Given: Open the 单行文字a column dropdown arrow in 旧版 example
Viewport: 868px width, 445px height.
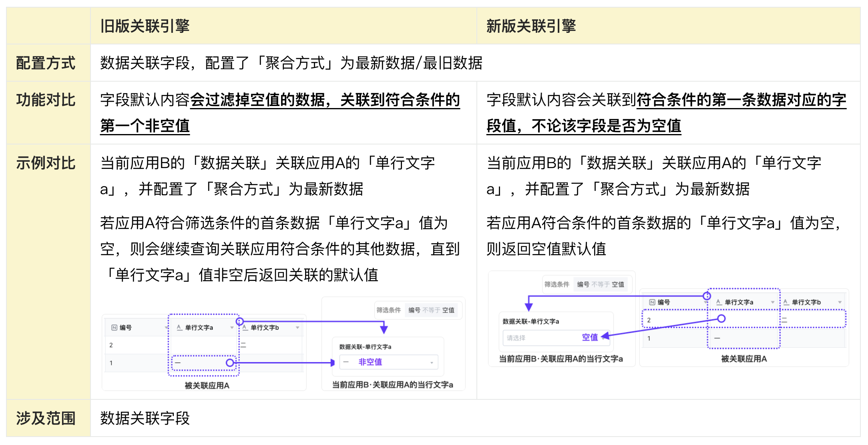Looking at the screenshot, I should (x=232, y=328).
